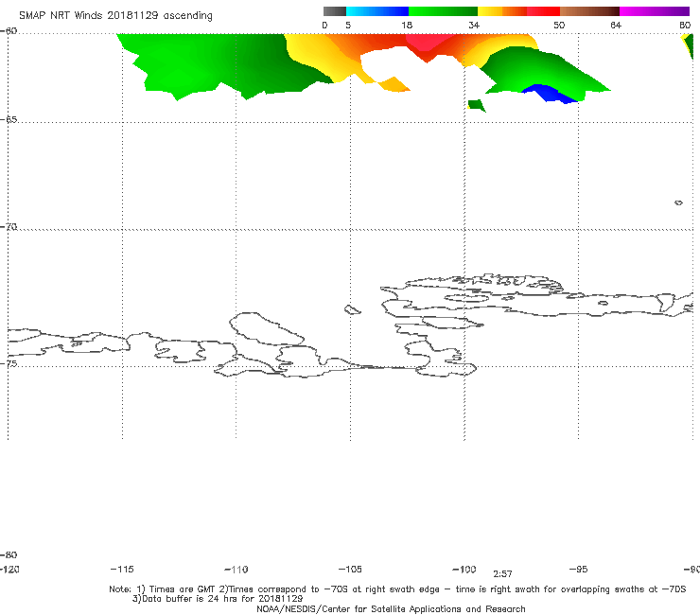This screenshot has width=700, height=615.
Task: Click the 'NOAA/NESDIS/Center for Satellite Applications and Research' credit
Action: [x=391, y=609]
